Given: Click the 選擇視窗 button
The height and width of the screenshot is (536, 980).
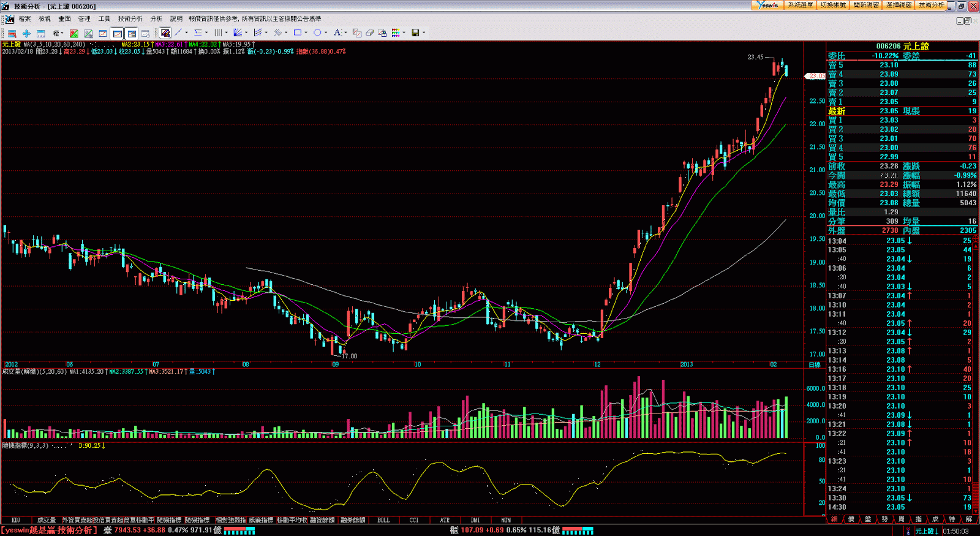Looking at the screenshot, I should [x=899, y=5].
